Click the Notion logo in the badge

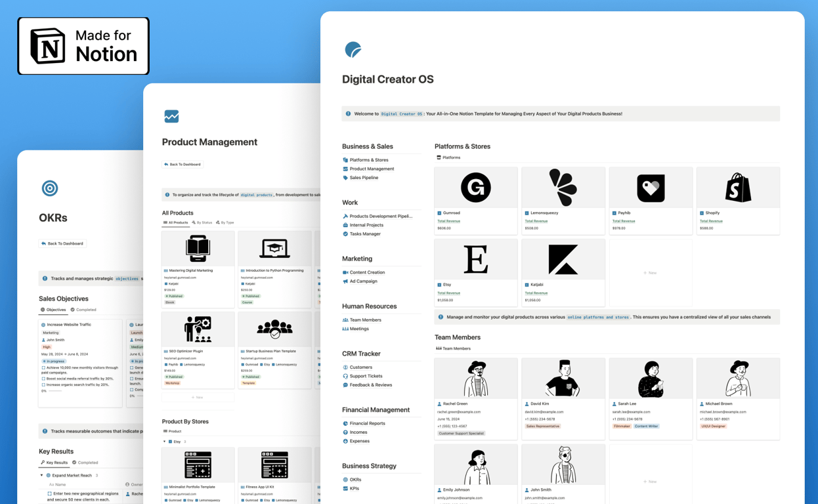(48, 46)
